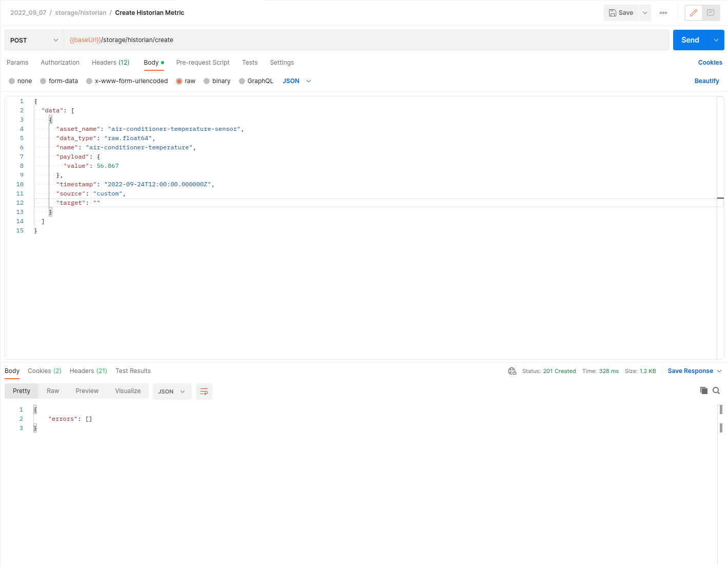Click the Beautify link
728x567 pixels.
pyautogui.click(x=706, y=81)
